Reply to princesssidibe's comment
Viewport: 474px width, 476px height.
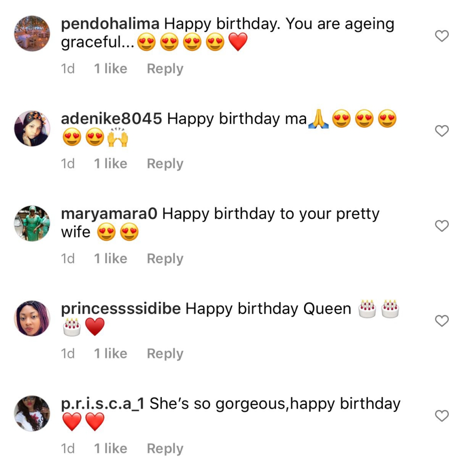coord(165,354)
